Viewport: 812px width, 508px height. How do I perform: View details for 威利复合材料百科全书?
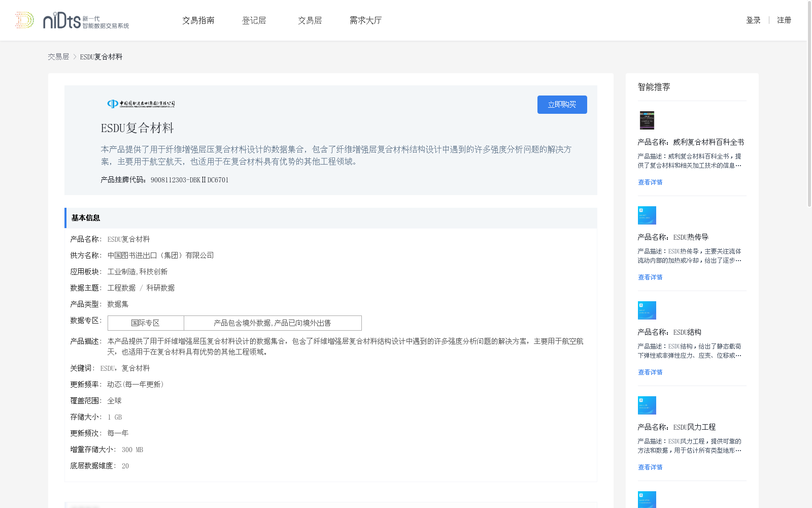coord(650,182)
